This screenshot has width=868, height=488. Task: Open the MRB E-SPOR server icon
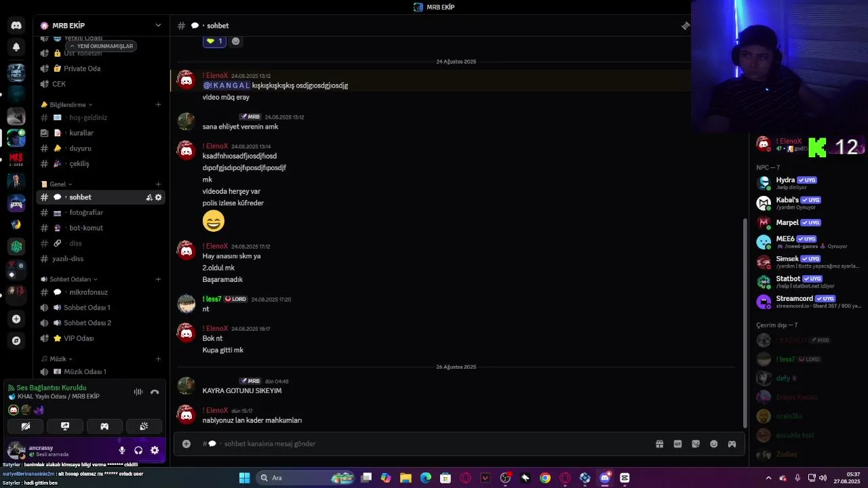coord(16,160)
